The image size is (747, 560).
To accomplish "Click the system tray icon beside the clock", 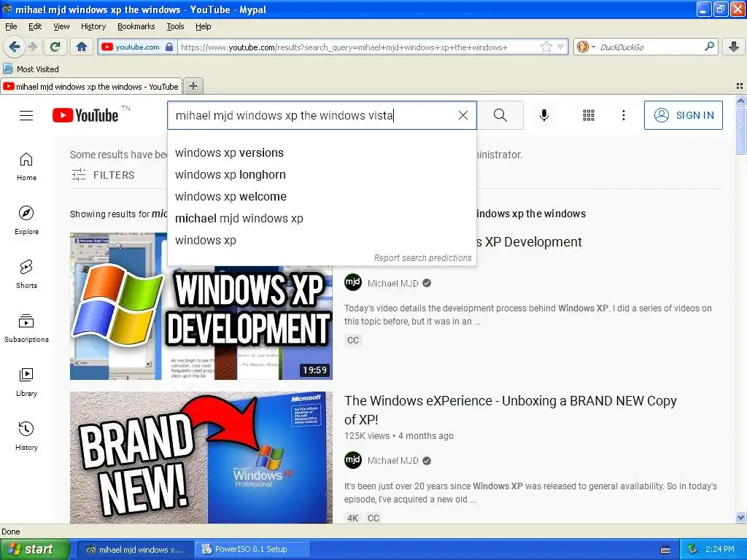I will [x=692, y=549].
